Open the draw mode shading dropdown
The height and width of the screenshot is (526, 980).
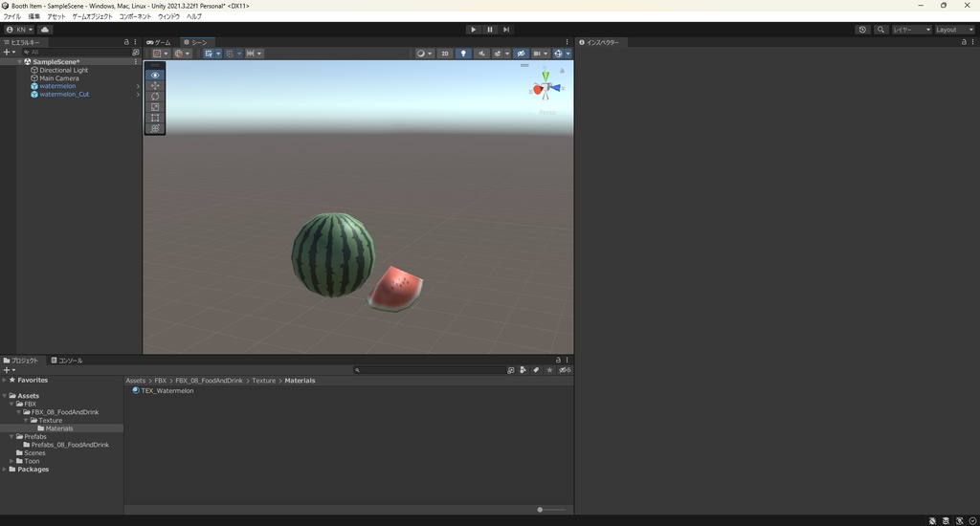423,54
